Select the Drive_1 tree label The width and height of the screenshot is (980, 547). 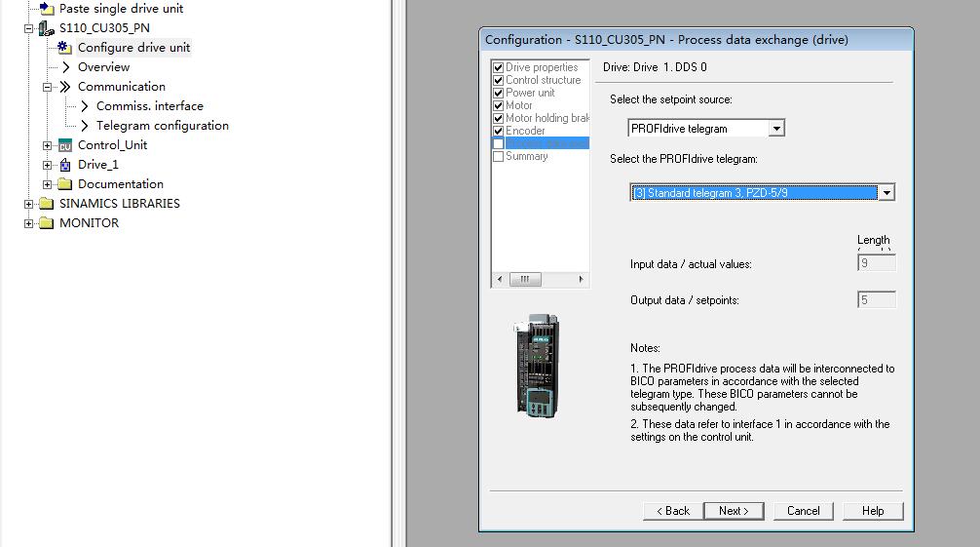coord(98,165)
